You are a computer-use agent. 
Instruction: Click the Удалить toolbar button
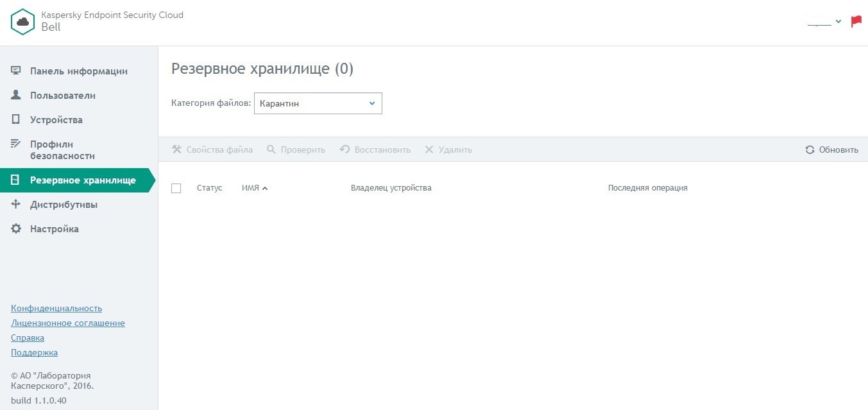[x=448, y=149]
